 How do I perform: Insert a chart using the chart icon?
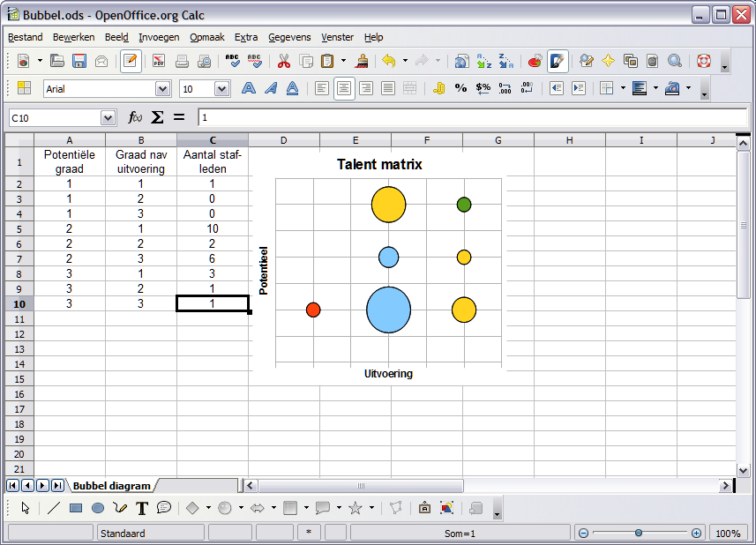pos(535,61)
